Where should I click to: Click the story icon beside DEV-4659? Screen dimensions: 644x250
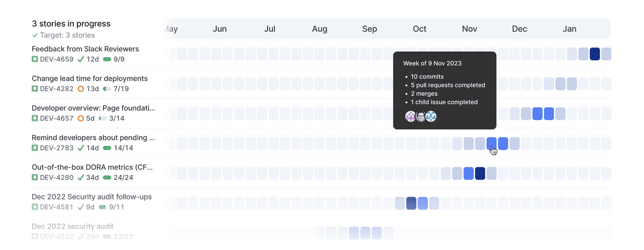pos(34,59)
